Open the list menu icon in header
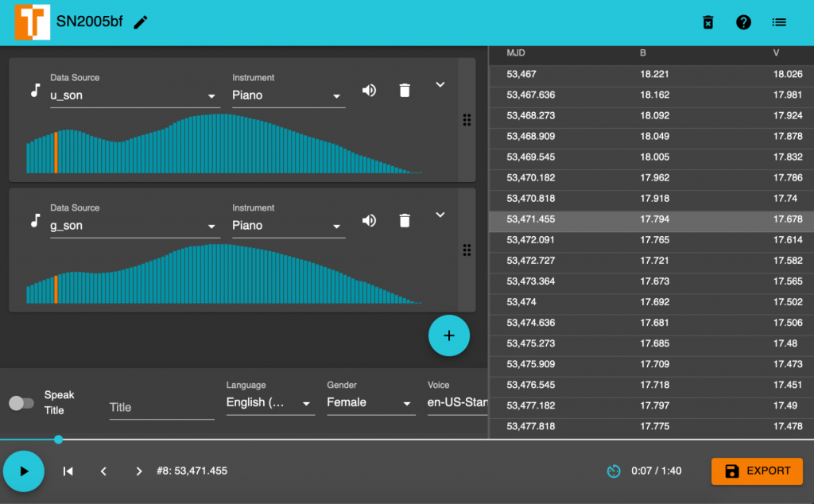Image resolution: width=814 pixels, height=504 pixels. pos(779,22)
